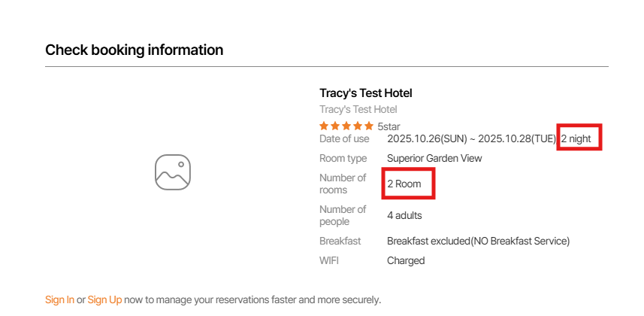Click the 5star rating label
This screenshot has height=316, width=644.
(389, 126)
